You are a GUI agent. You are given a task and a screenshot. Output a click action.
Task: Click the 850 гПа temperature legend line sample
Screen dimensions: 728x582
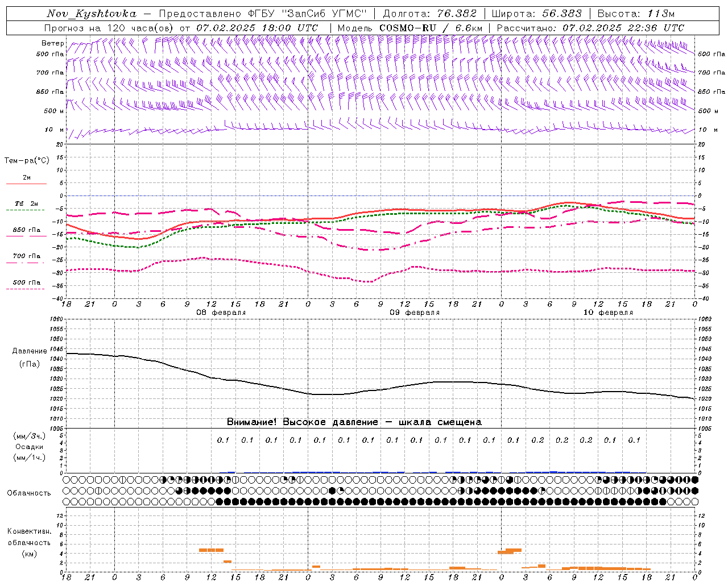[x=25, y=236]
